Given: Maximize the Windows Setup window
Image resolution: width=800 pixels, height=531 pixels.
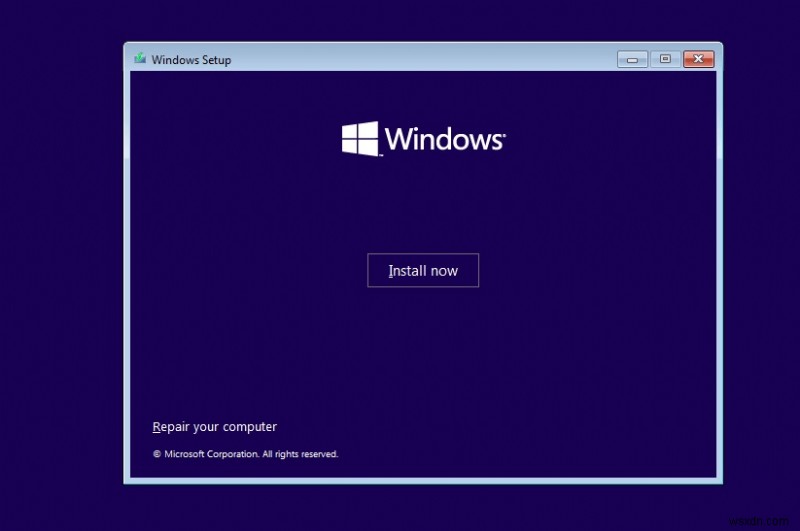Looking at the screenshot, I should [x=665, y=59].
